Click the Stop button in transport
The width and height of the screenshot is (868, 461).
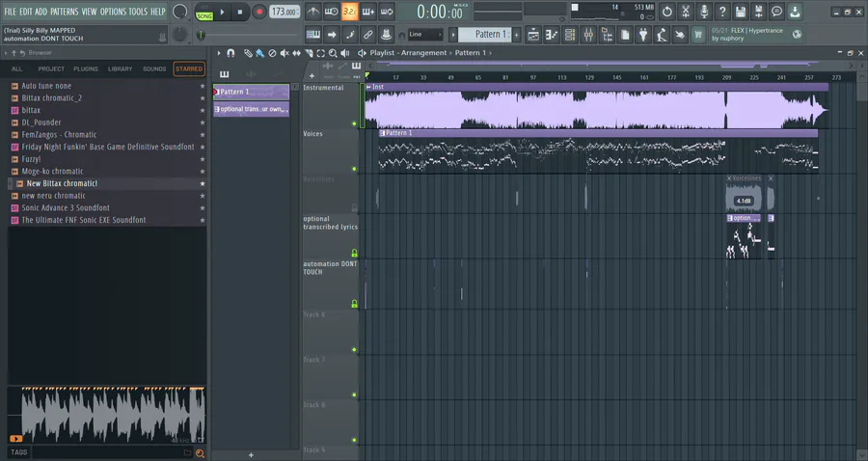240,12
